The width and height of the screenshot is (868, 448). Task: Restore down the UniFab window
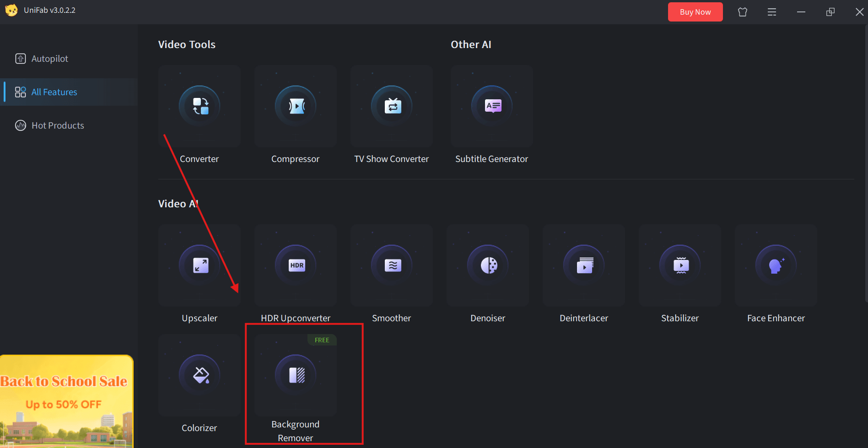(830, 12)
